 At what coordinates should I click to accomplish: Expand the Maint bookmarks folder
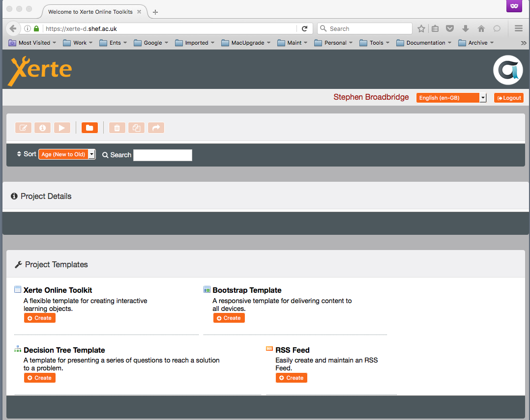(293, 43)
